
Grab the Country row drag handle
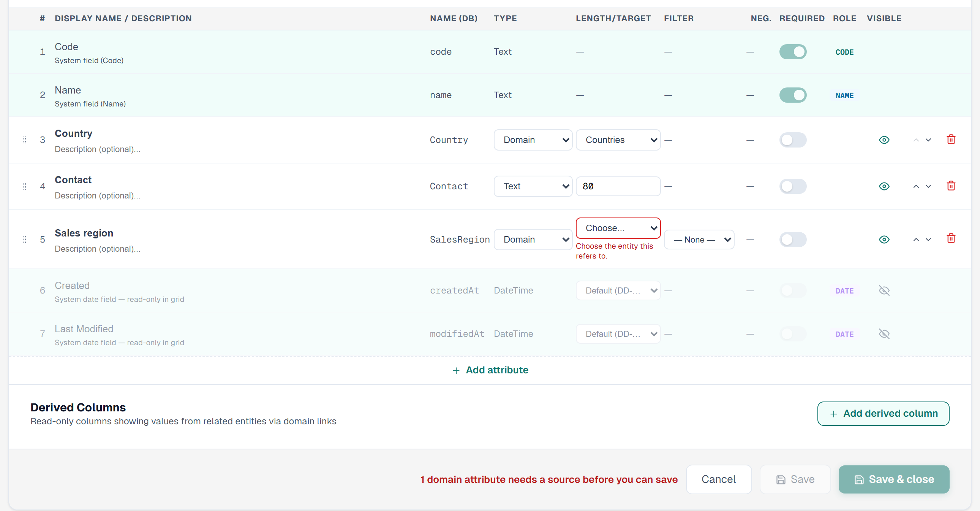[24, 140]
